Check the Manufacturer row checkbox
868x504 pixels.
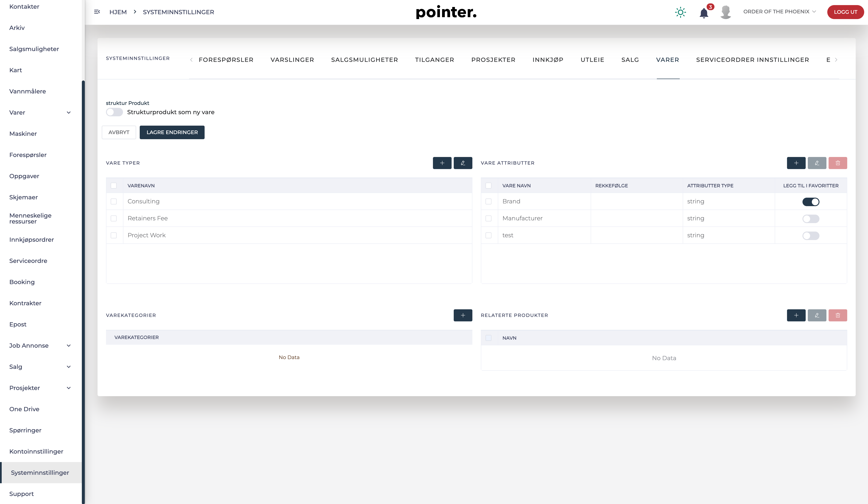tap(488, 218)
